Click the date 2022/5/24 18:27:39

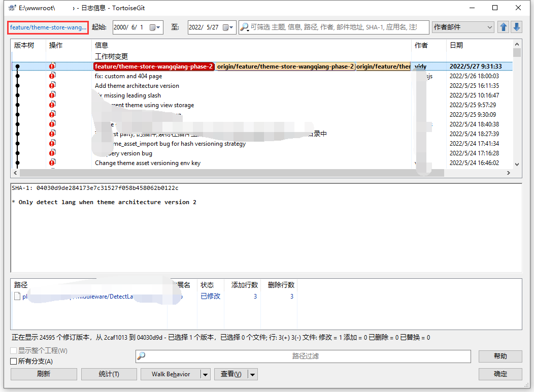coord(474,134)
